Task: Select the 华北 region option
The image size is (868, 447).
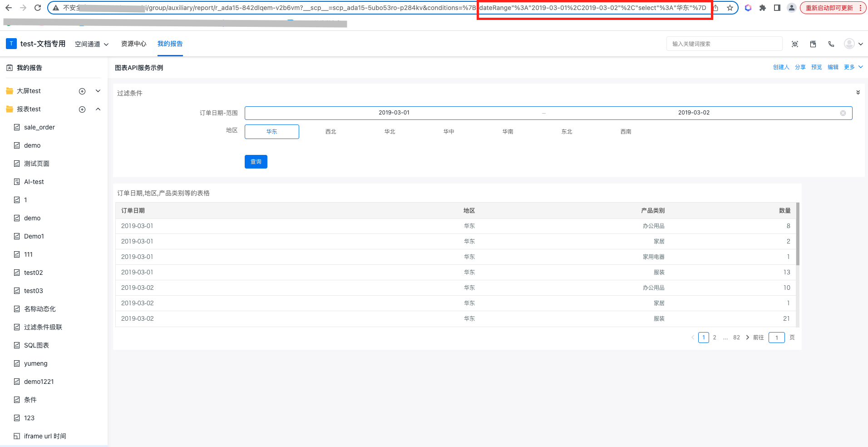Action: point(390,132)
